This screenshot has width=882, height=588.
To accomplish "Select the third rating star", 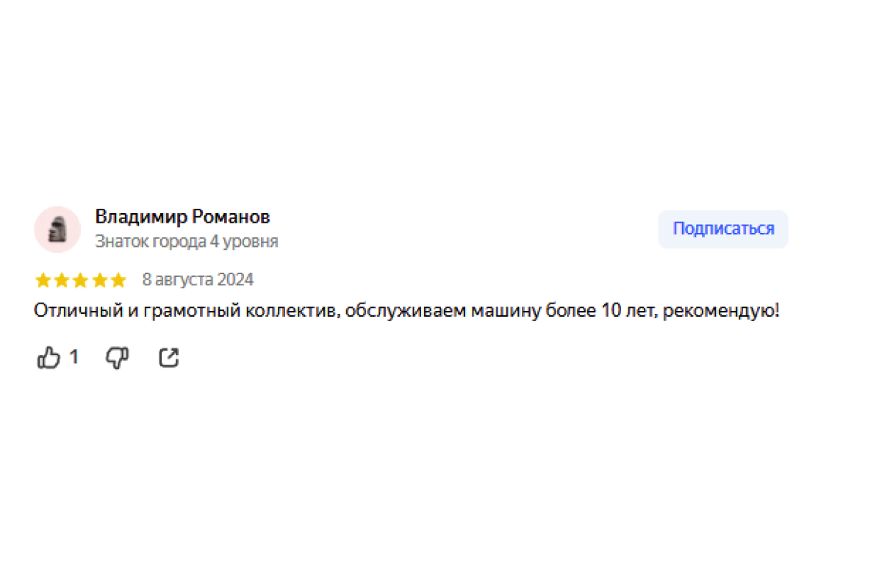I will coord(81,280).
